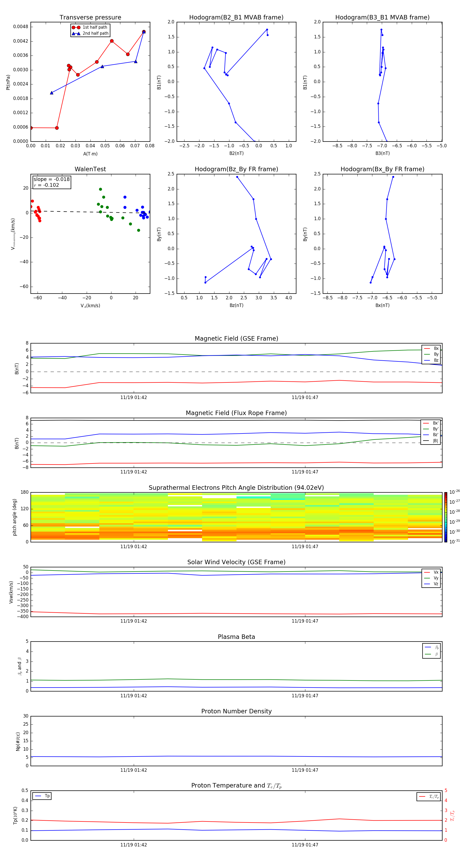
Task: Click the "By'" legend entry in Flux Rope plot
Action: 431,429
